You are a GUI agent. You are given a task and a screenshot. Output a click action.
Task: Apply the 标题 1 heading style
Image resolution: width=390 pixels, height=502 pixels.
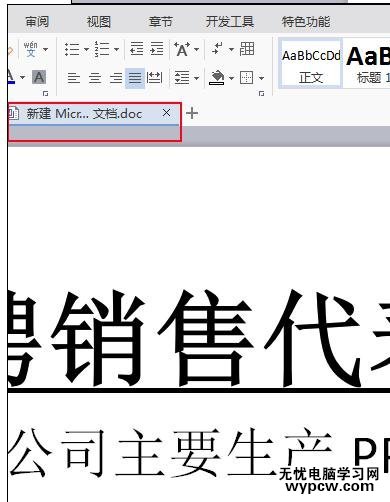tap(367, 63)
